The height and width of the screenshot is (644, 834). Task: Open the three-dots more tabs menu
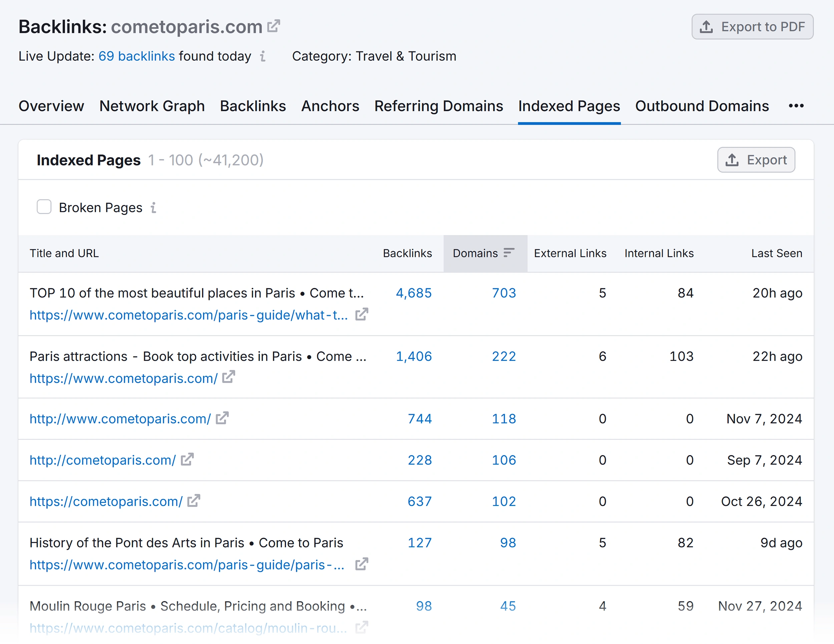click(796, 106)
